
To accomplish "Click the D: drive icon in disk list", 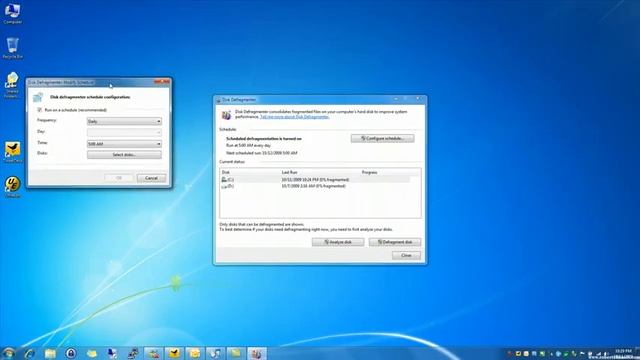I will [224, 186].
